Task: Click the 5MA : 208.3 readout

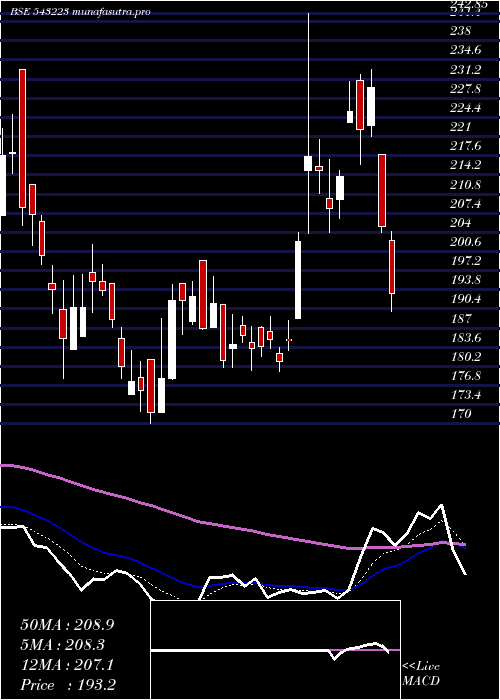Action: click(65, 645)
